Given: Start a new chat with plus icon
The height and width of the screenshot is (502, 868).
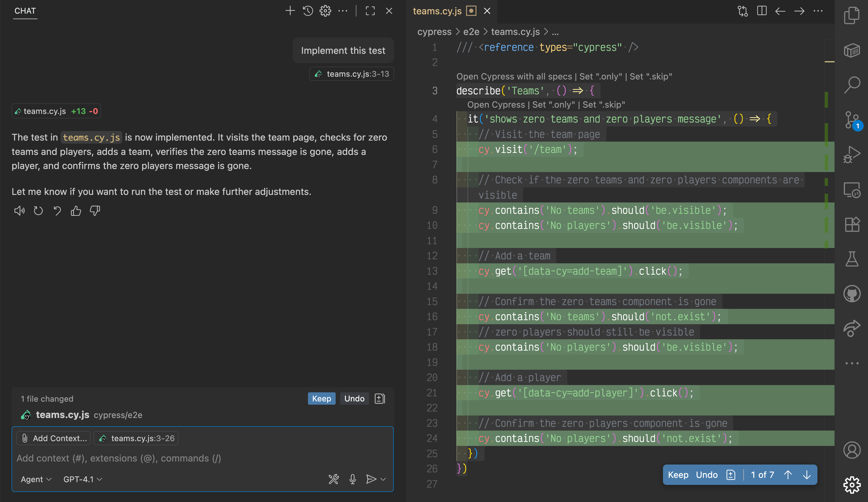Looking at the screenshot, I should pos(290,11).
